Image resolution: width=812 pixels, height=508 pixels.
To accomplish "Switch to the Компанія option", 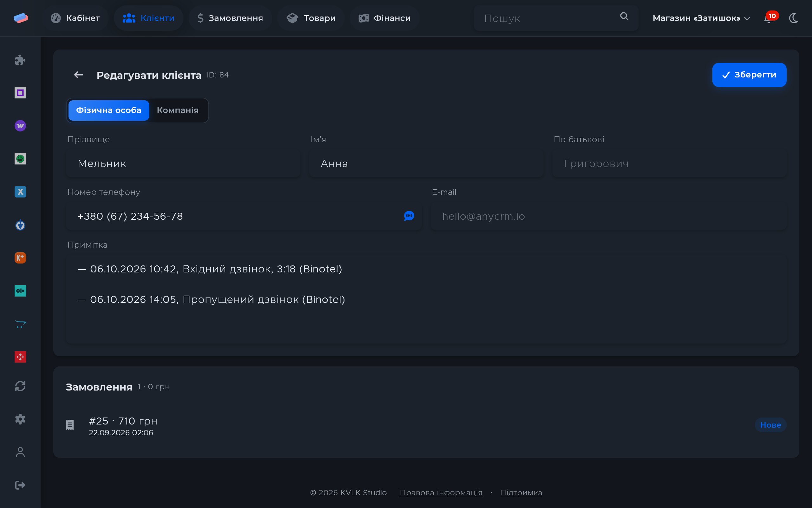I will (178, 110).
